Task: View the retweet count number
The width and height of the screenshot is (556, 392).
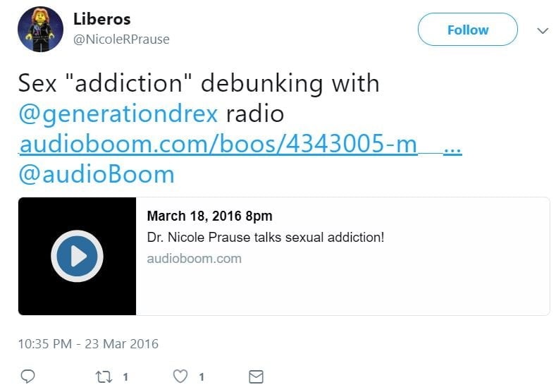Action: pos(125,376)
